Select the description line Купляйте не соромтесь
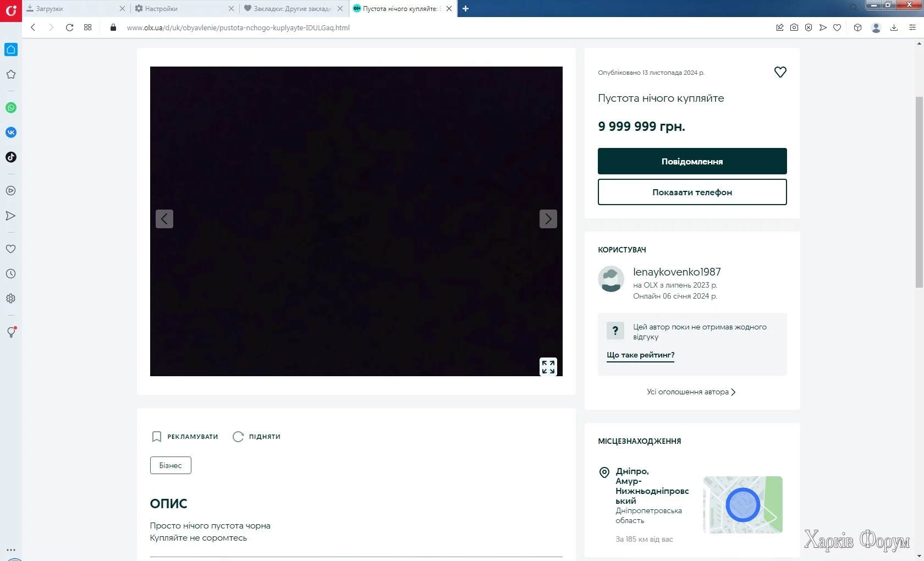Image resolution: width=924 pixels, height=561 pixels. [x=199, y=538]
